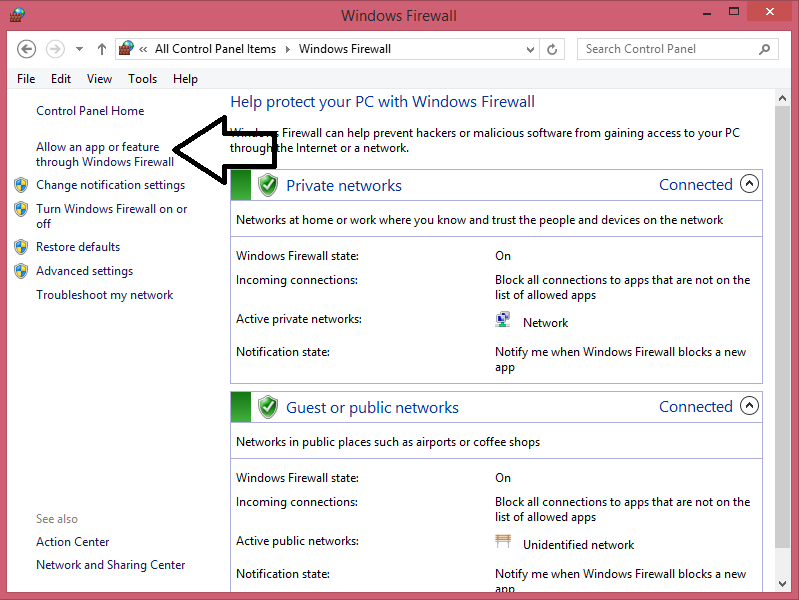
Task: Expand the address bar history dropdown
Action: [530, 49]
